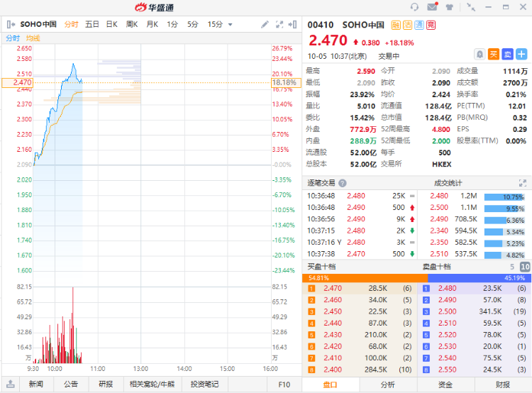Switch to the 日K daily candlestick chart
Image resolution: width=532 pixels, height=393 pixels.
click(x=111, y=24)
